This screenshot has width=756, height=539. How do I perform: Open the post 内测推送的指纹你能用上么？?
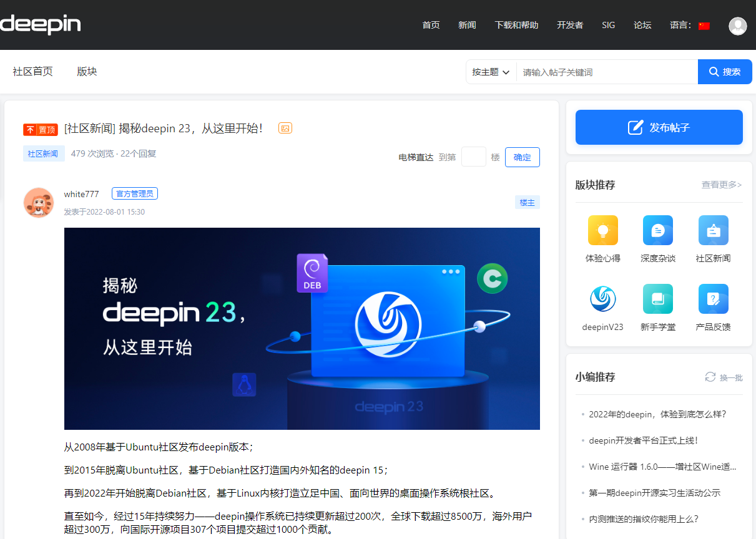tap(644, 519)
